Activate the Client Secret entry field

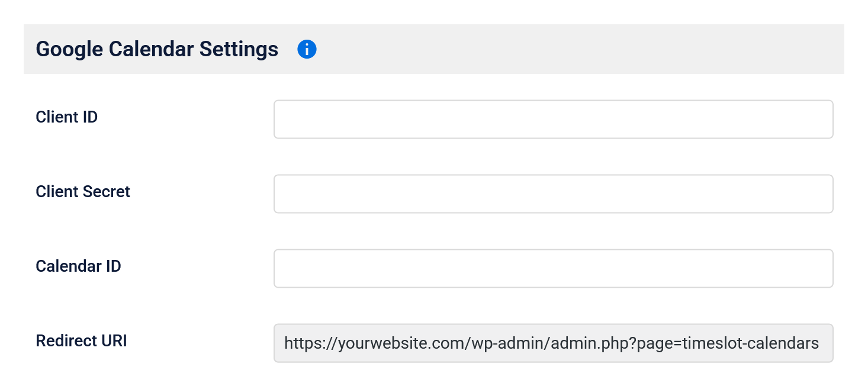(x=553, y=194)
